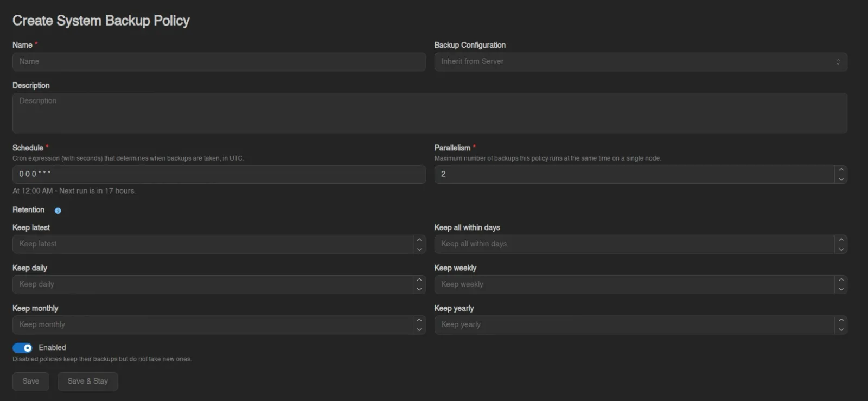868x401 pixels.
Task: Click the Cron expression help text
Action: tap(128, 158)
